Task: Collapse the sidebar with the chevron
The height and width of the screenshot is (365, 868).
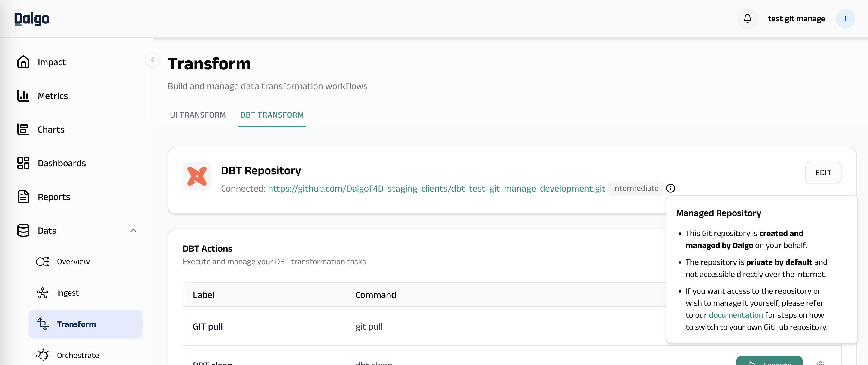Action: [x=153, y=60]
